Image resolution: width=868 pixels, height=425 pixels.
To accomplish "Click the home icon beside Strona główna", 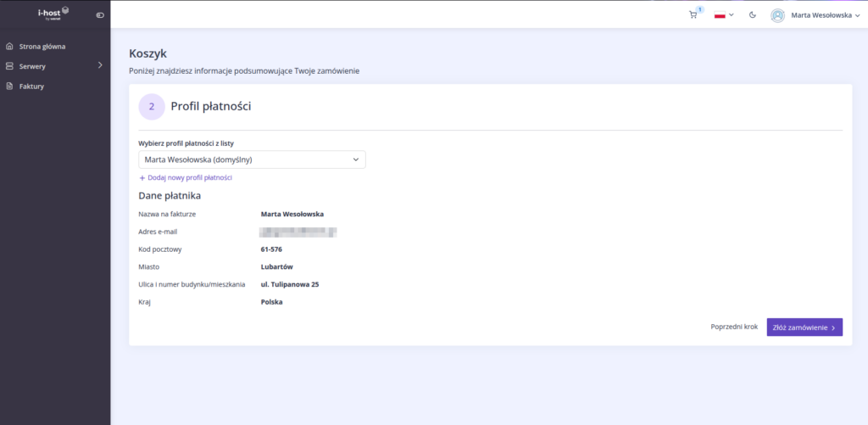I will pyautogui.click(x=10, y=47).
